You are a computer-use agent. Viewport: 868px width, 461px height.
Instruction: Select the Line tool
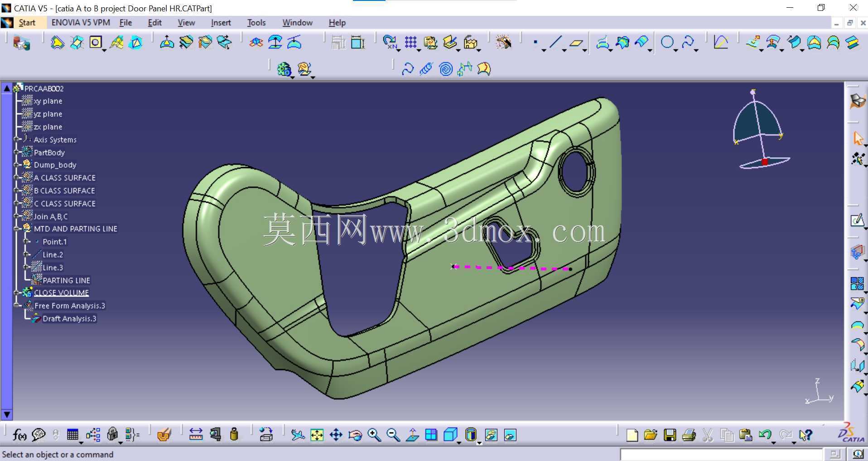[x=555, y=43]
